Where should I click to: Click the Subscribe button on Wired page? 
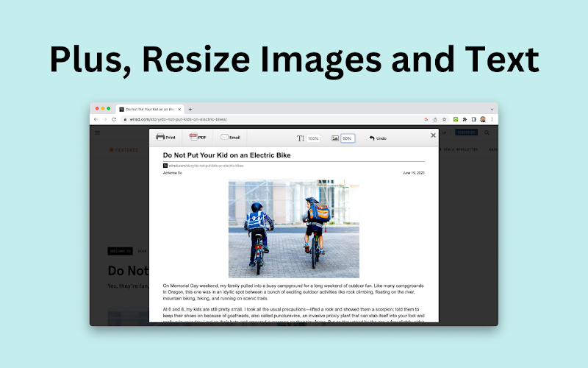point(466,132)
